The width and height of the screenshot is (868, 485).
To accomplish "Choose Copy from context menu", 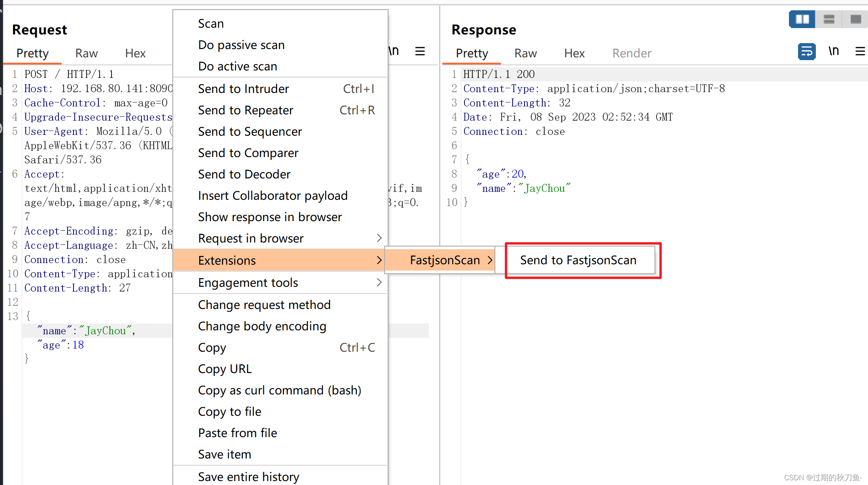I will 280,348.
